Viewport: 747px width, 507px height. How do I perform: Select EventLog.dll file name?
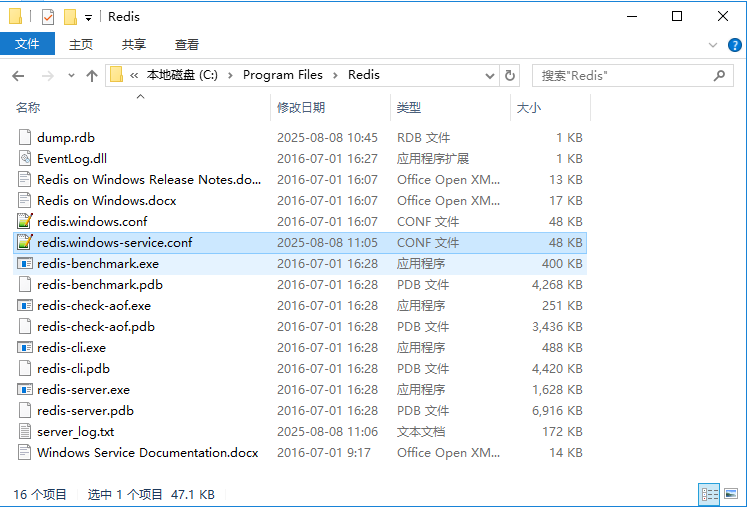(72, 159)
